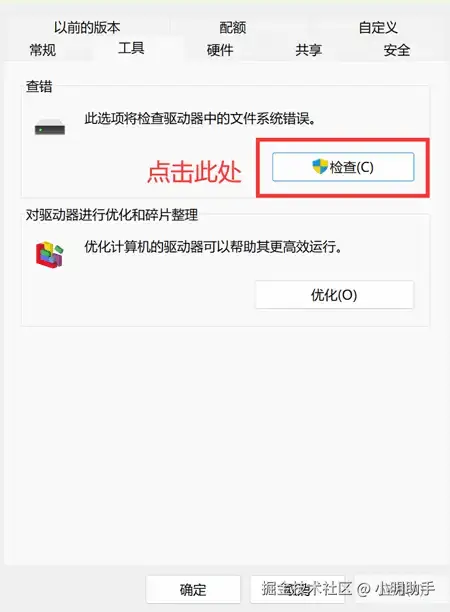Select the 配额 tab
This screenshot has width=450, height=612.
(233, 28)
